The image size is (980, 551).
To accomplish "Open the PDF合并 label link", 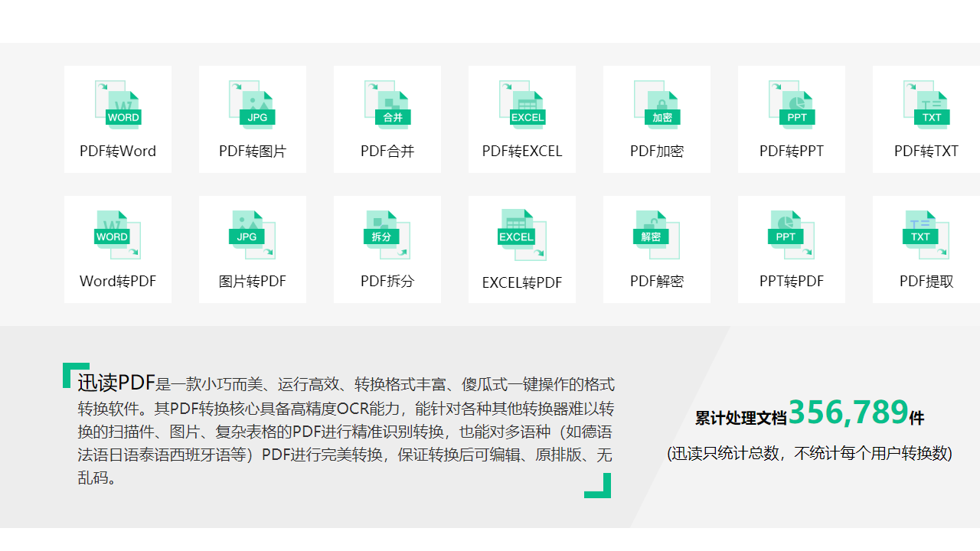I will [x=387, y=151].
